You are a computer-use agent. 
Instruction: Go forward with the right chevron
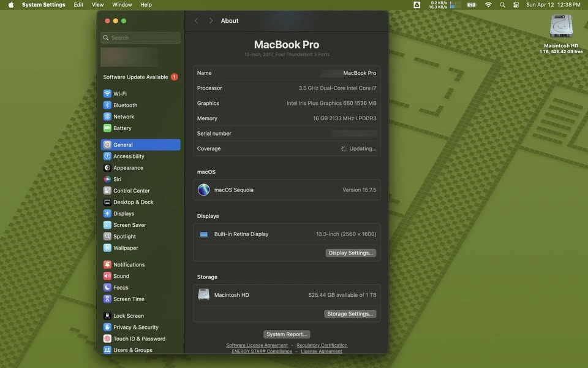point(211,21)
